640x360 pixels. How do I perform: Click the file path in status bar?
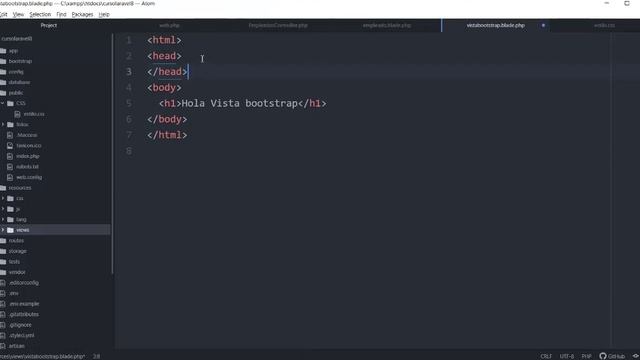click(42, 356)
